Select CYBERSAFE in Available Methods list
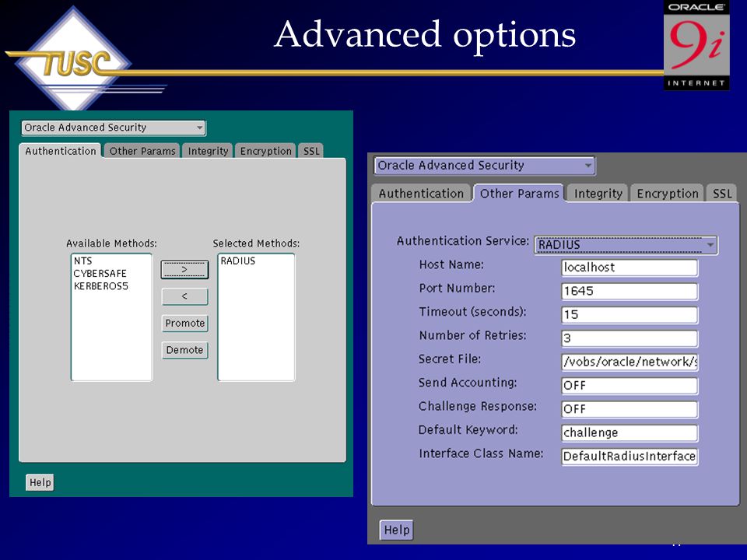The width and height of the screenshot is (747, 560). coord(100,273)
